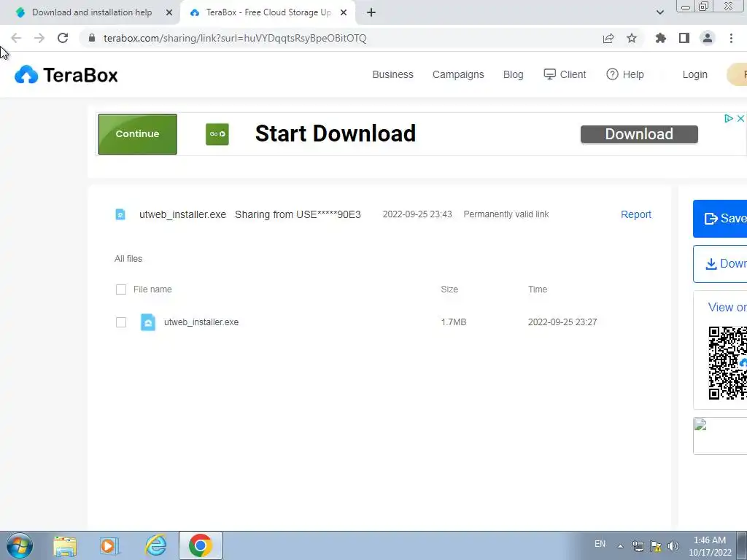Toggle the Chrome side panel icon
The width and height of the screenshot is (747, 560).
coord(684,38)
